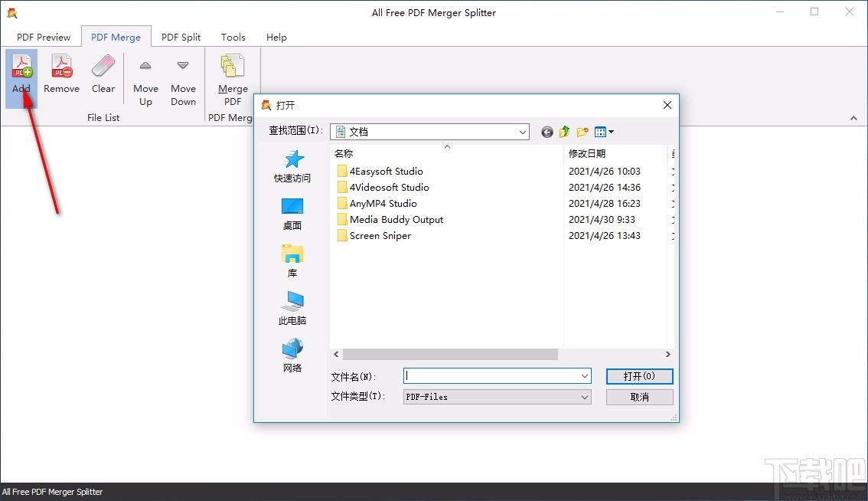
Task: Click the back navigation arrow
Action: 547,132
